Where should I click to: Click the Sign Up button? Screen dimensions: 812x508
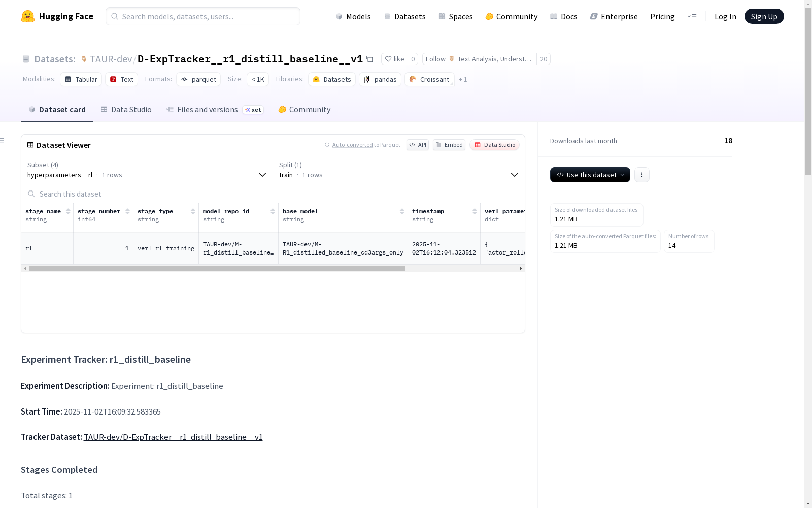click(x=764, y=16)
